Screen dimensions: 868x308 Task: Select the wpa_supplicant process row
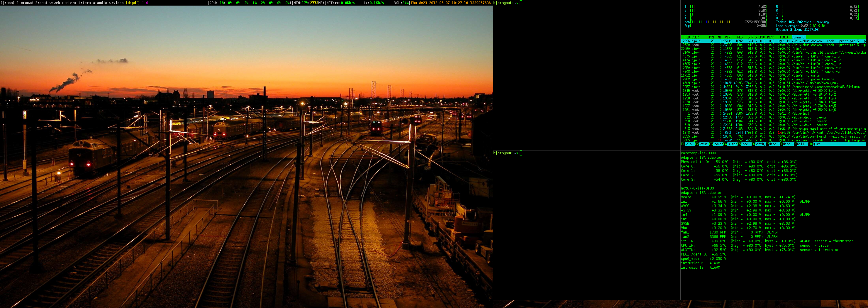coord(773,129)
